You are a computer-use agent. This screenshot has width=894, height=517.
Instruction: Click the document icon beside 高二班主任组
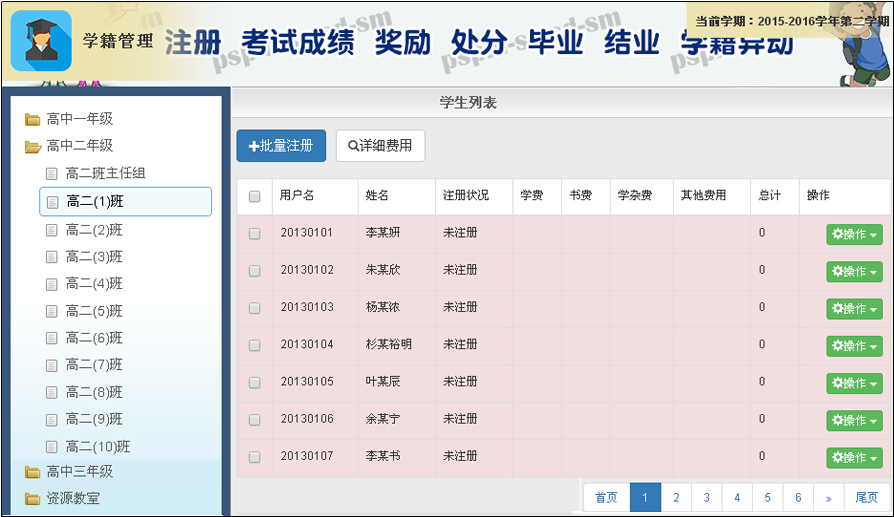52,174
